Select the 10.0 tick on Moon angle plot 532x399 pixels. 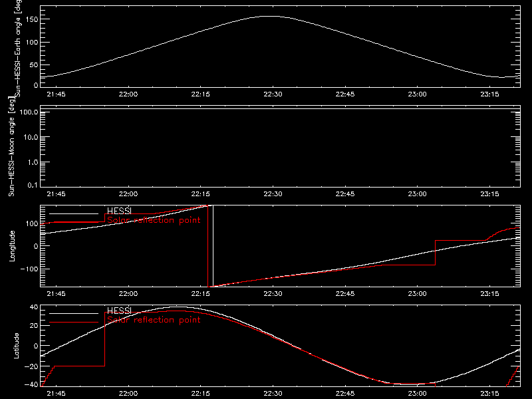tap(31, 137)
